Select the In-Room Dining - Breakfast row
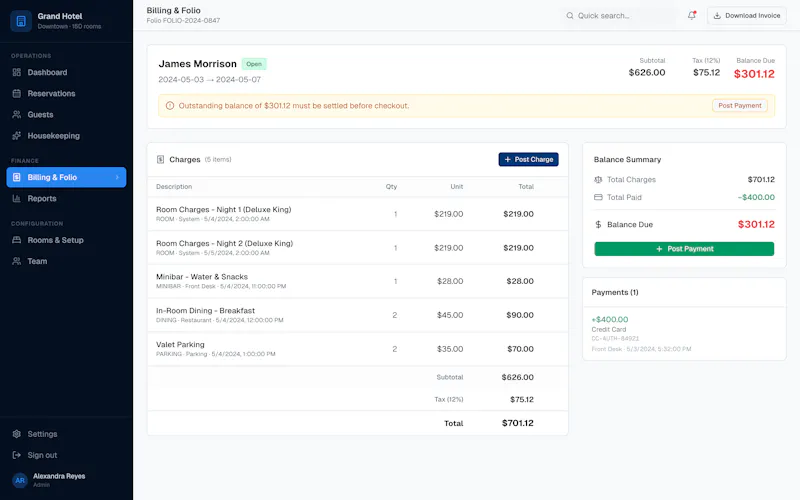The height and width of the screenshot is (500, 800). point(358,315)
